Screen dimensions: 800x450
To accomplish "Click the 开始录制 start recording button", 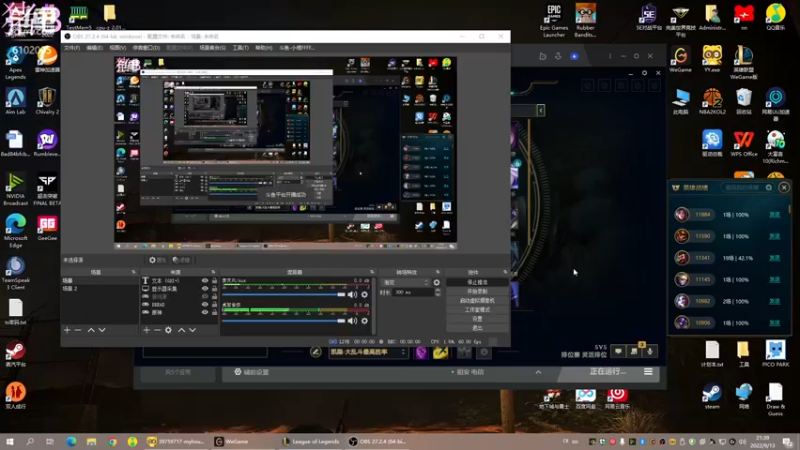I will (x=477, y=291).
